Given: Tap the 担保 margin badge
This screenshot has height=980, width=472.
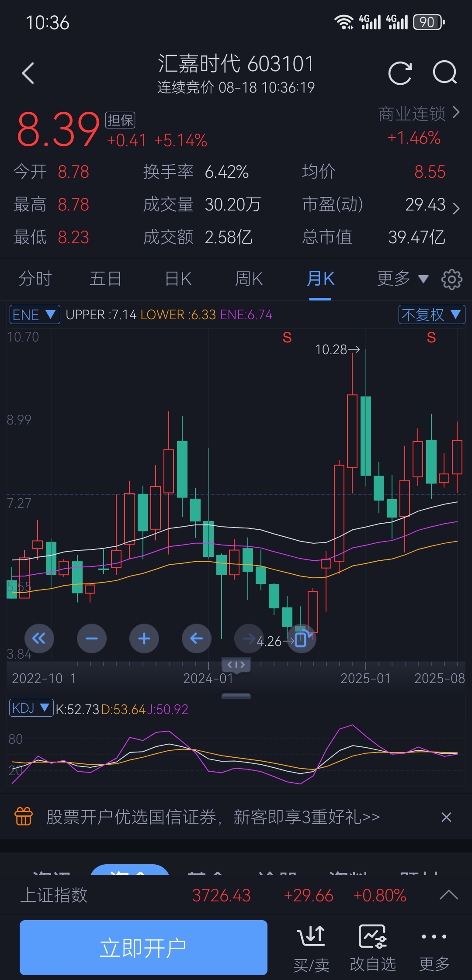Looking at the screenshot, I should (x=120, y=120).
